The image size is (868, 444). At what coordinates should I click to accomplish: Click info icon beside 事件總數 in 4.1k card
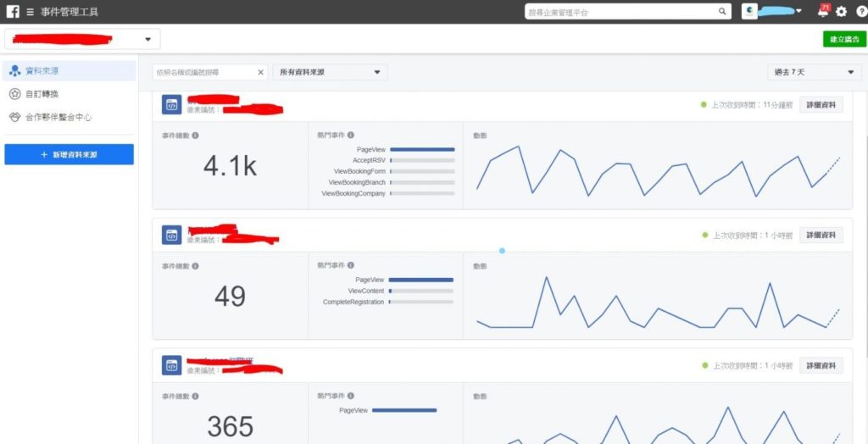click(195, 135)
